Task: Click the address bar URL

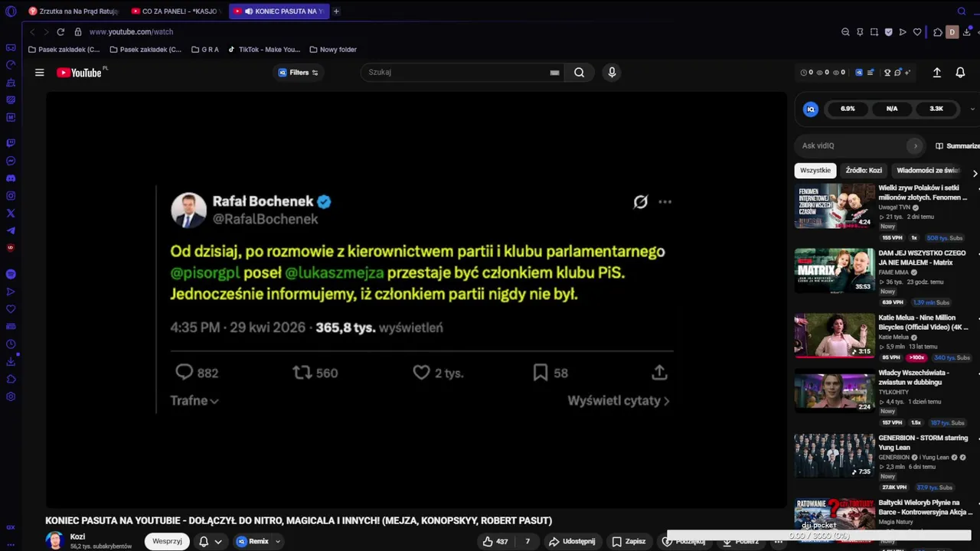Action: tap(131, 32)
